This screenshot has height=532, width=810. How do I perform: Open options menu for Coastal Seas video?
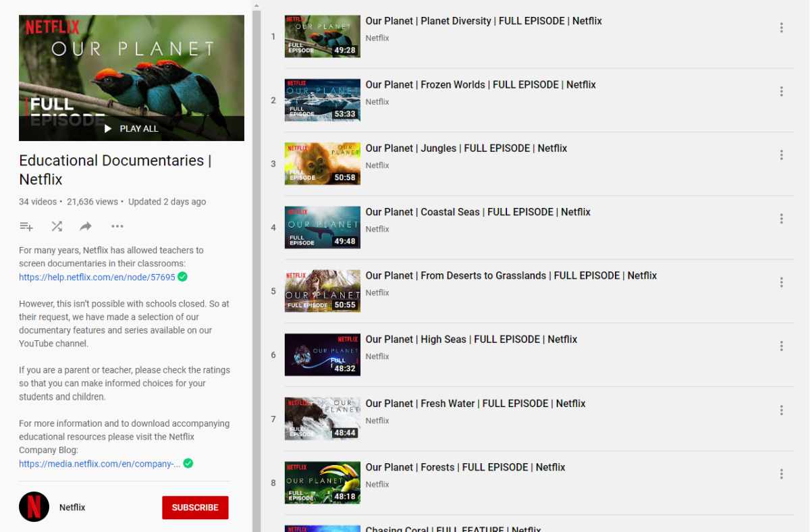tap(781, 218)
